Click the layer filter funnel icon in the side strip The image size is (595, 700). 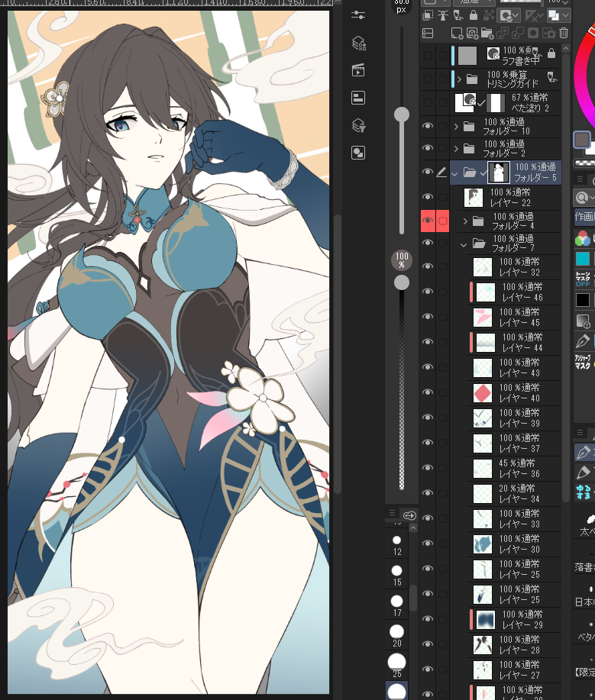[359, 125]
